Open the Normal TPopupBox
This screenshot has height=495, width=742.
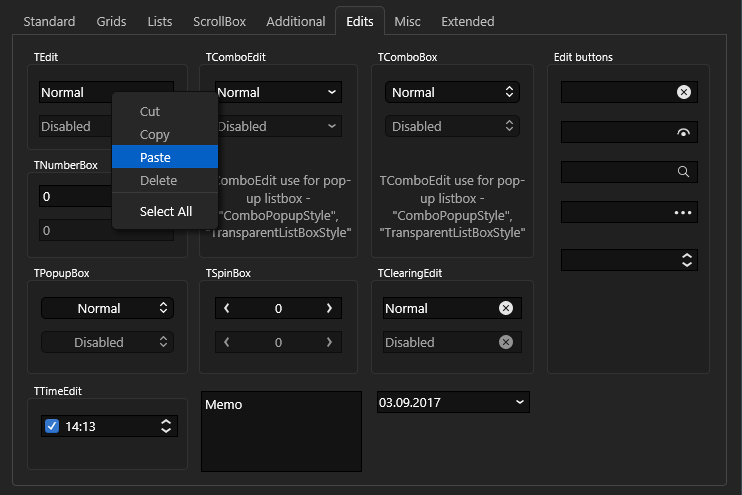tap(107, 308)
